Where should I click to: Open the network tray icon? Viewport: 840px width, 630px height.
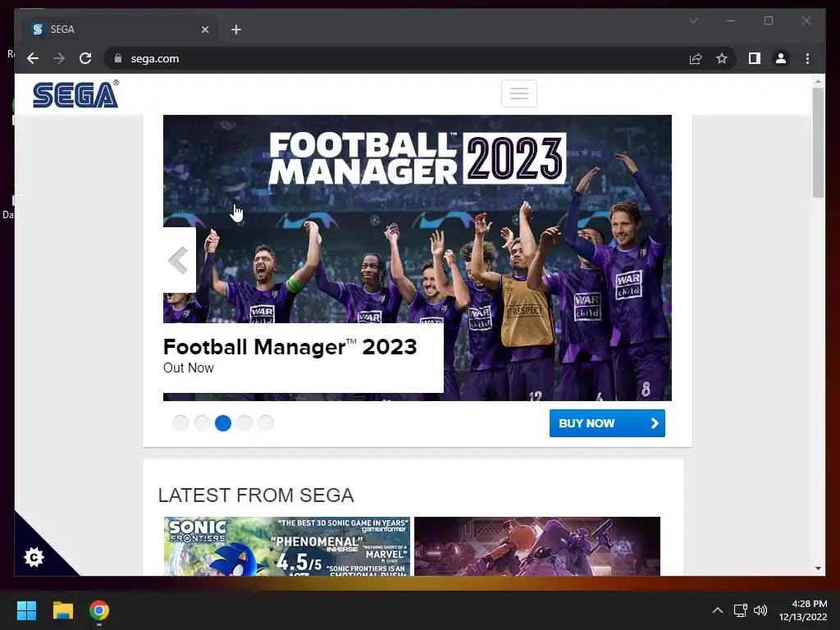741,609
